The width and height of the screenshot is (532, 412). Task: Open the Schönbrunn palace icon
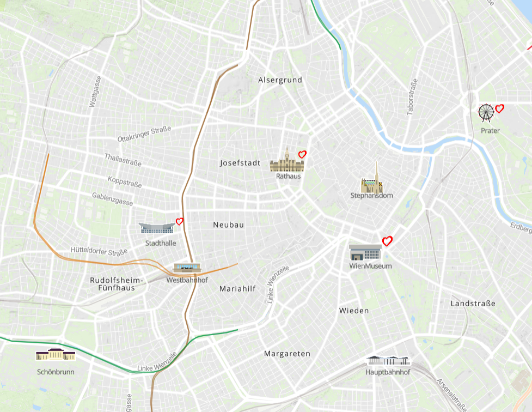pos(56,355)
